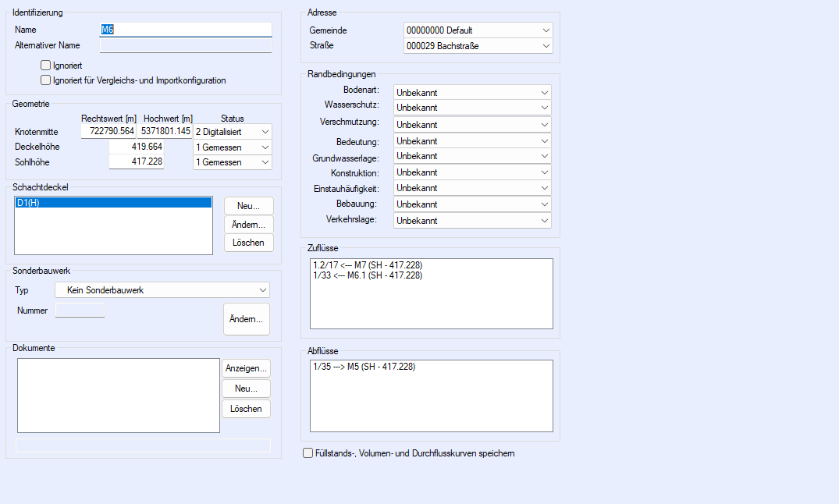Enable Füllstands-, Volumen- und Durchflusskurven speichern
The image size is (839, 504).
click(308, 453)
